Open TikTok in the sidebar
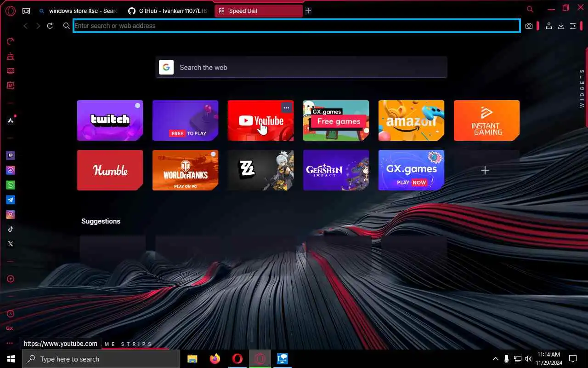 pyautogui.click(x=11, y=229)
